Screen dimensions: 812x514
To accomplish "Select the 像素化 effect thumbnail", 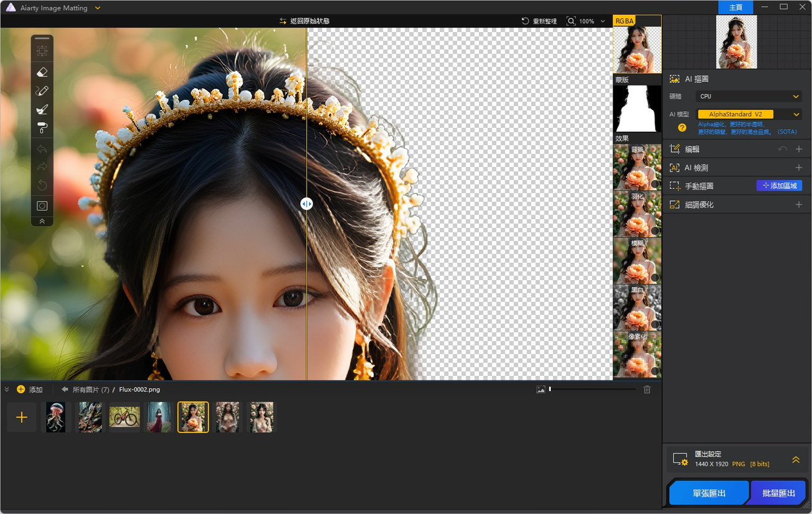I will tap(637, 354).
